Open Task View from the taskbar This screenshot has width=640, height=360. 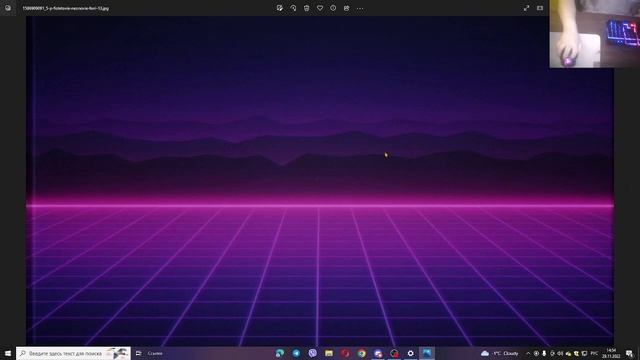tap(138, 353)
